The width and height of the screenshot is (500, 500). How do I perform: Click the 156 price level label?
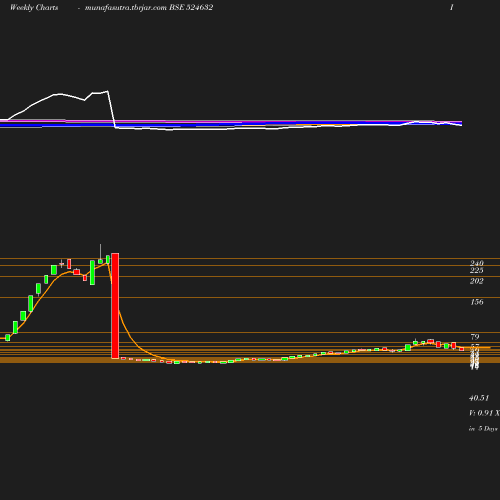coord(477,302)
